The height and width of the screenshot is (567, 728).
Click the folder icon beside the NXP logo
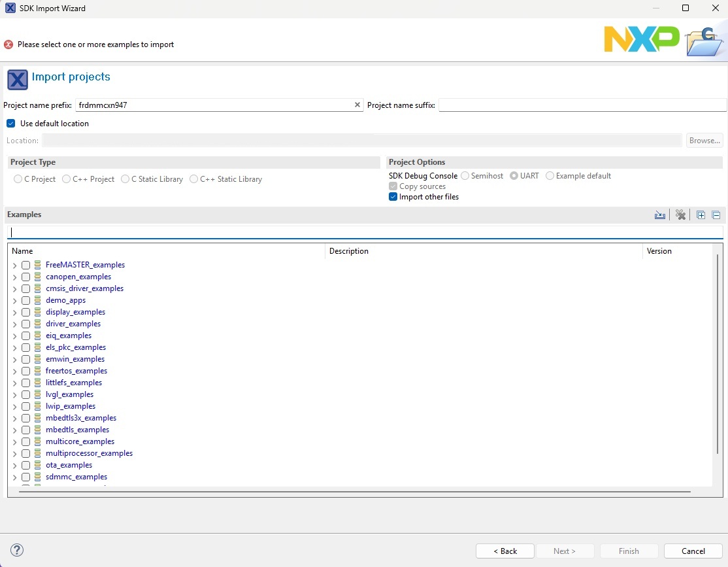pyautogui.click(x=704, y=39)
